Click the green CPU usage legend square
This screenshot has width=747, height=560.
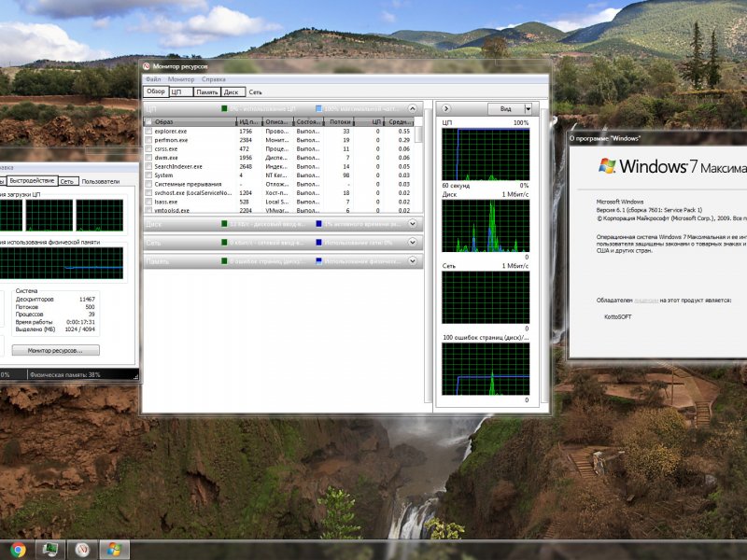[224, 108]
